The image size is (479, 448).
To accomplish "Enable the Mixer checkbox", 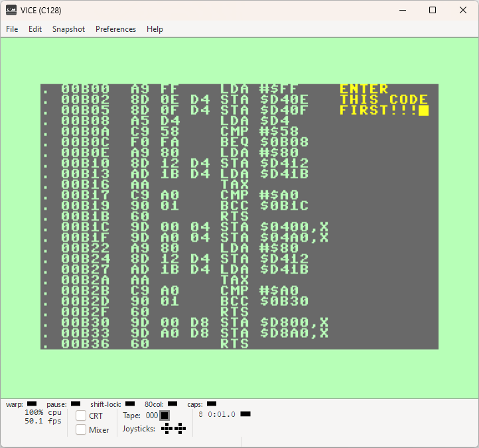I will click(81, 429).
